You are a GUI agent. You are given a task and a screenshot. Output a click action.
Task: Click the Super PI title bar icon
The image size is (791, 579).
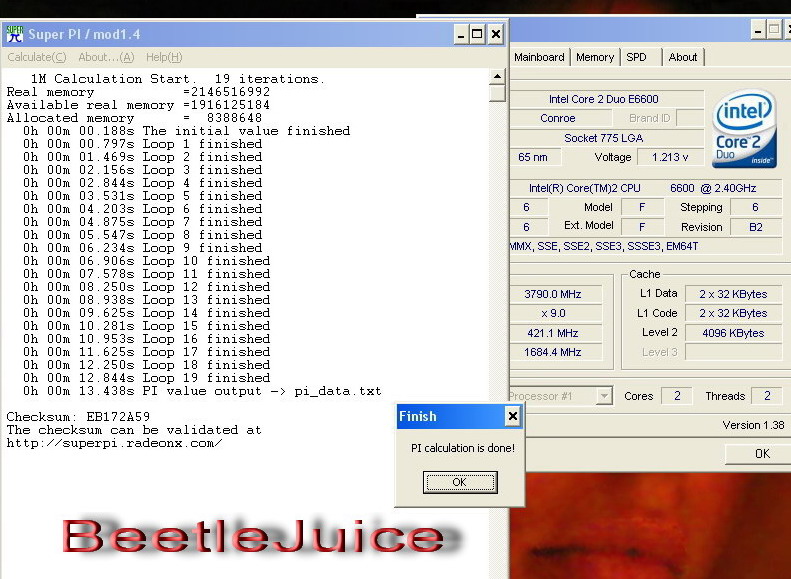pyautogui.click(x=15, y=34)
